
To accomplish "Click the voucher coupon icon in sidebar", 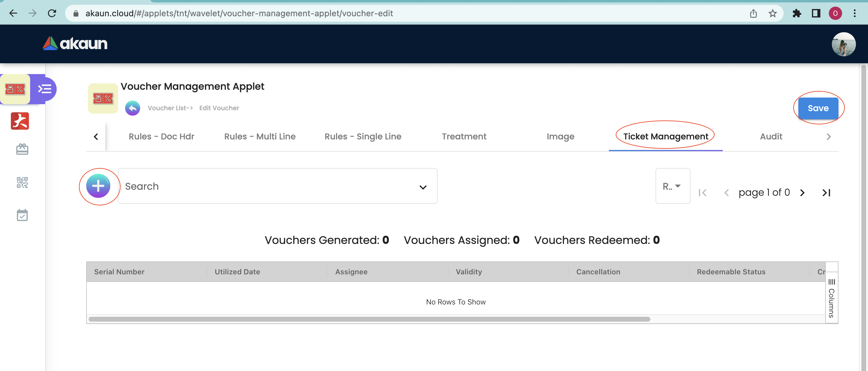I will coord(15,89).
